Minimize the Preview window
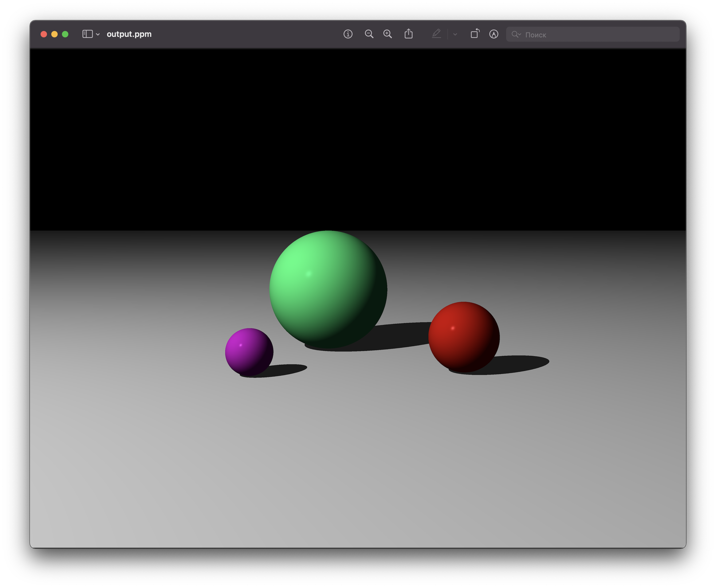 [54, 34]
